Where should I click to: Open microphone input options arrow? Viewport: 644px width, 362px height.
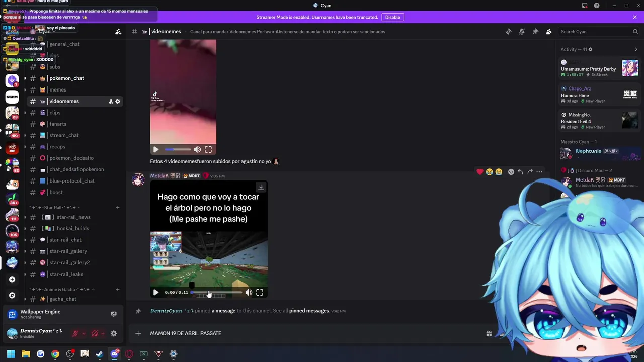(84, 333)
